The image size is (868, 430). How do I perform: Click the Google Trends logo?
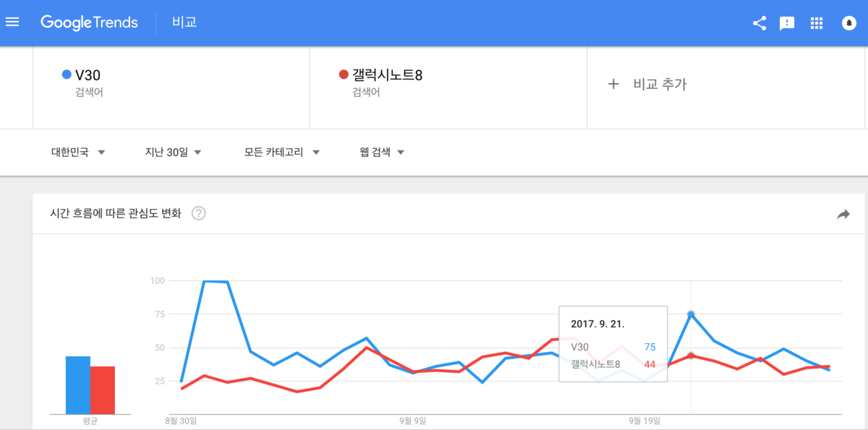coord(89,22)
